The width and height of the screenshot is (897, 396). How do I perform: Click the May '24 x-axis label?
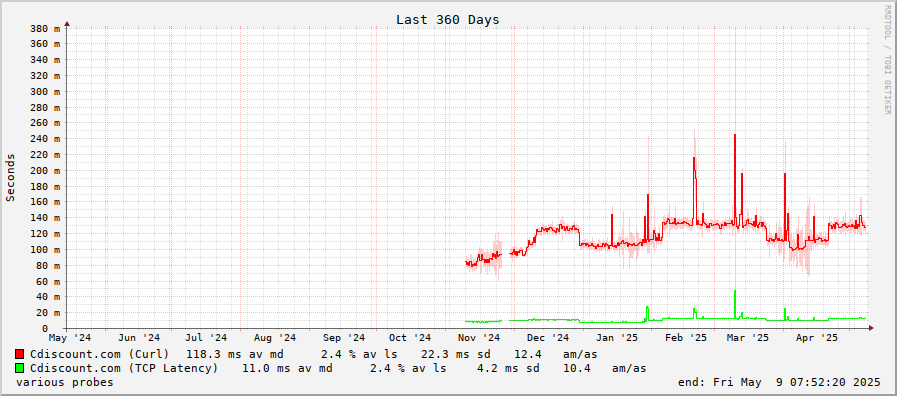pyautogui.click(x=70, y=338)
